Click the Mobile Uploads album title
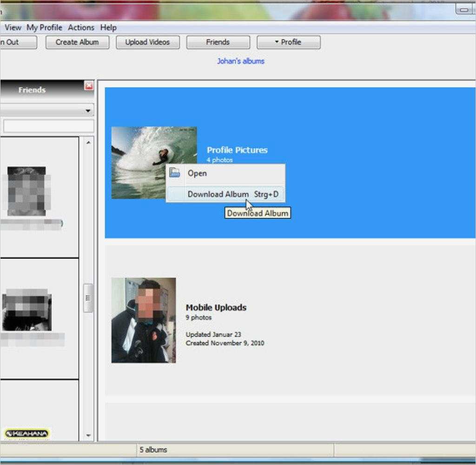Viewport: 476px width, 465px height. pyautogui.click(x=216, y=308)
